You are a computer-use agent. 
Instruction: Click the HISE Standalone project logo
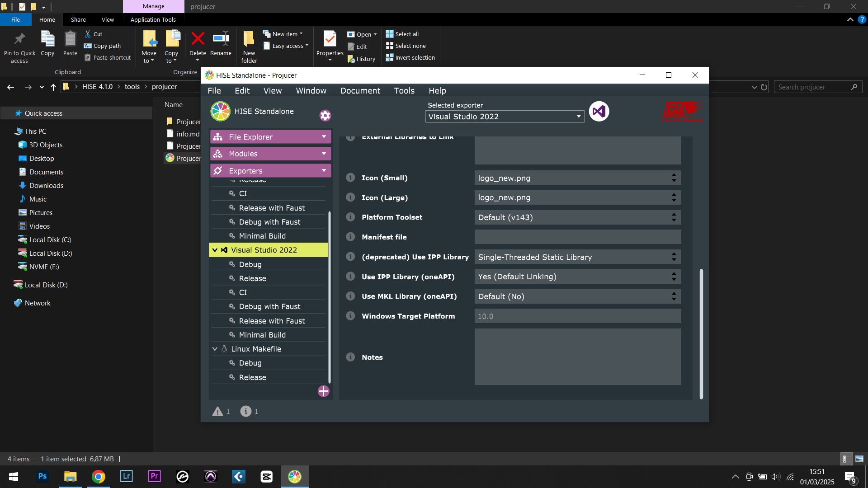click(x=221, y=111)
